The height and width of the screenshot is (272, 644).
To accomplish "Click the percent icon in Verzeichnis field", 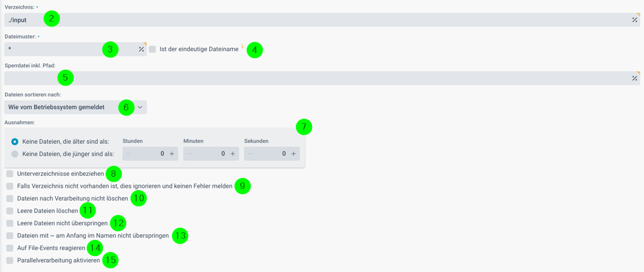I will pyautogui.click(x=635, y=20).
